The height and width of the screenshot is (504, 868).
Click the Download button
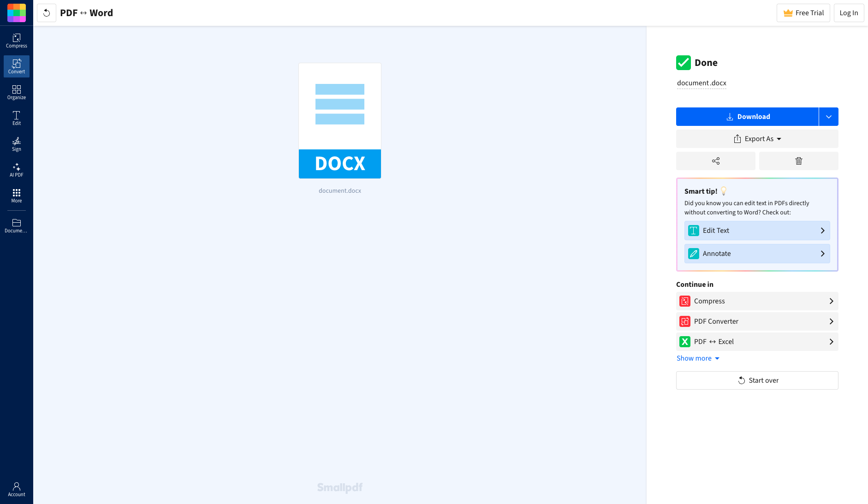pyautogui.click(x=747, y=117)
